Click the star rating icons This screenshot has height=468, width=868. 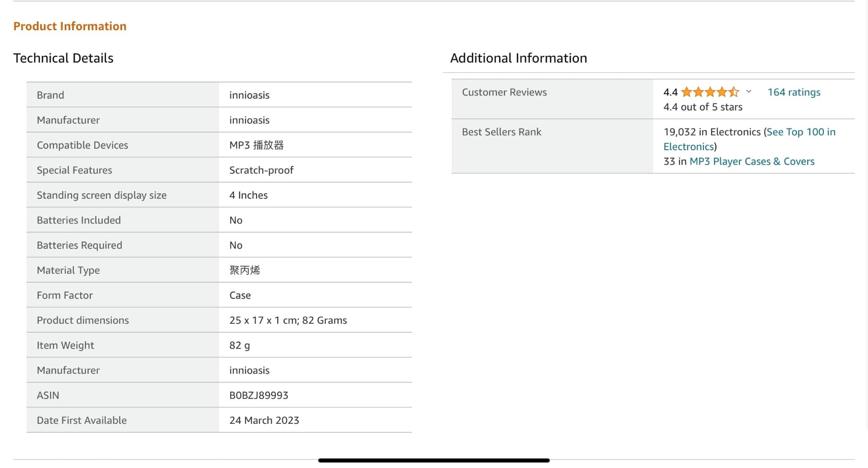point(710,92)
